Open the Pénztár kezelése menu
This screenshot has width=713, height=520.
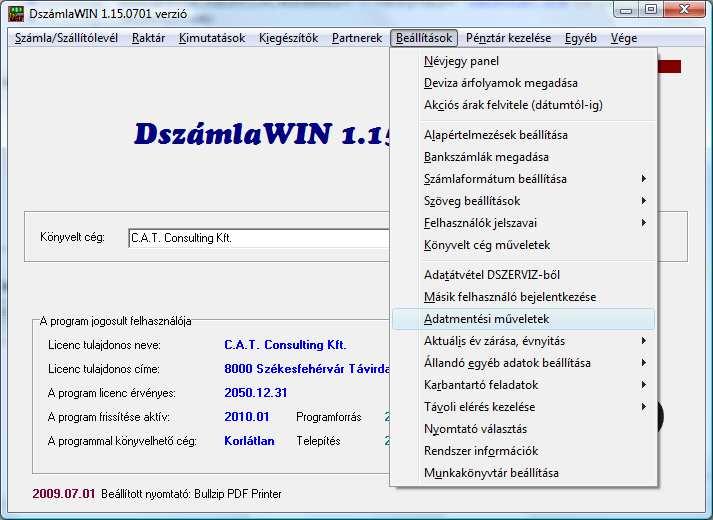pyautogui.click(x=508, y=38)
